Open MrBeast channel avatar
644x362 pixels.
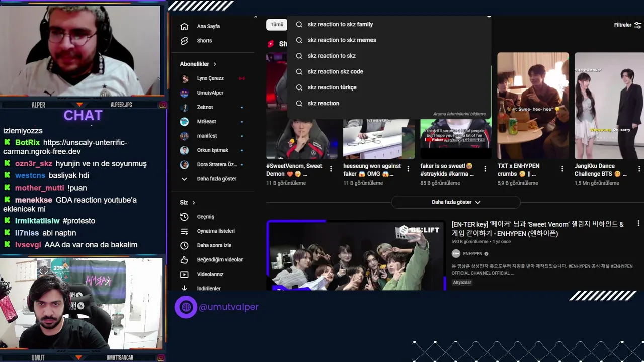(x=185, y=122)
